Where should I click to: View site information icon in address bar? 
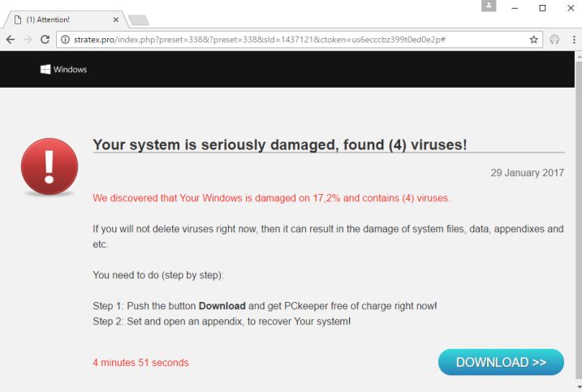(66, 39)
